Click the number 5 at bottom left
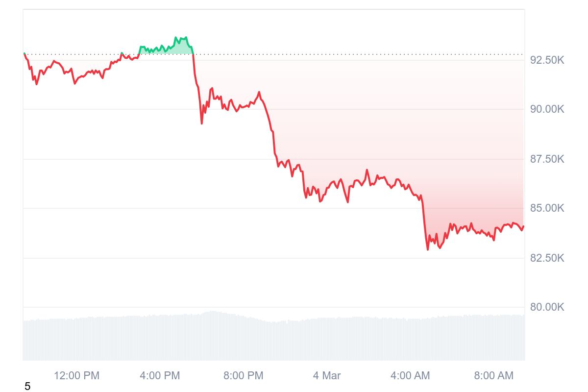The image size is (588, 392). click(x=27, y=387)
